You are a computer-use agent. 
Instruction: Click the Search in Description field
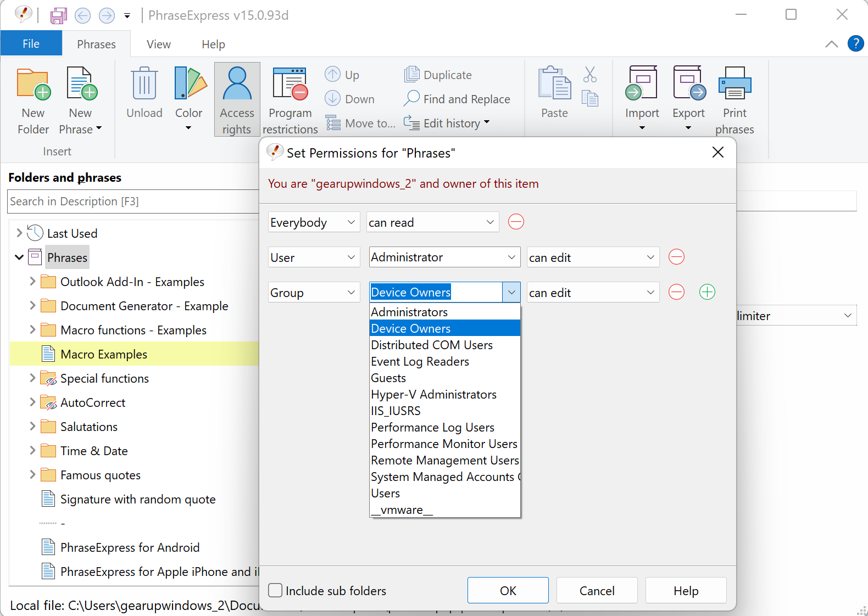(132, 201)
